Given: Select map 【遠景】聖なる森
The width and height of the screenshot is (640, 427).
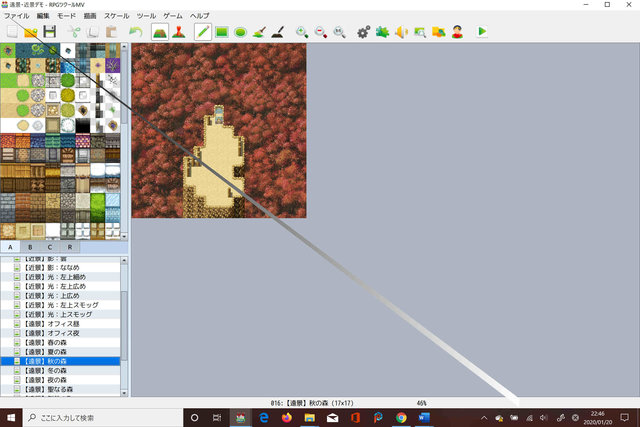Looking at the screenshot, I should click(60, 389).
